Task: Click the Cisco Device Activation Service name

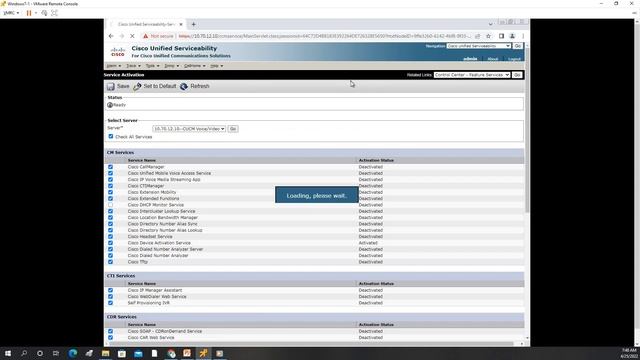Action: coord(159,243)
